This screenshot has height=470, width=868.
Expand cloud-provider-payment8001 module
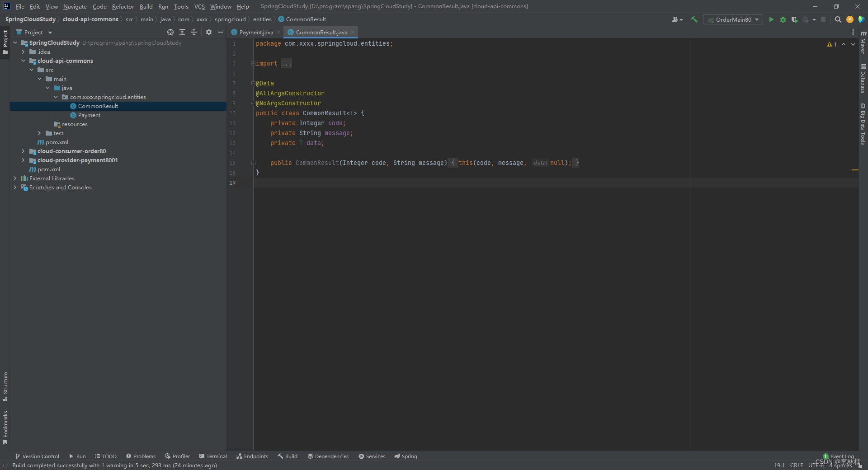pos(24,160)
